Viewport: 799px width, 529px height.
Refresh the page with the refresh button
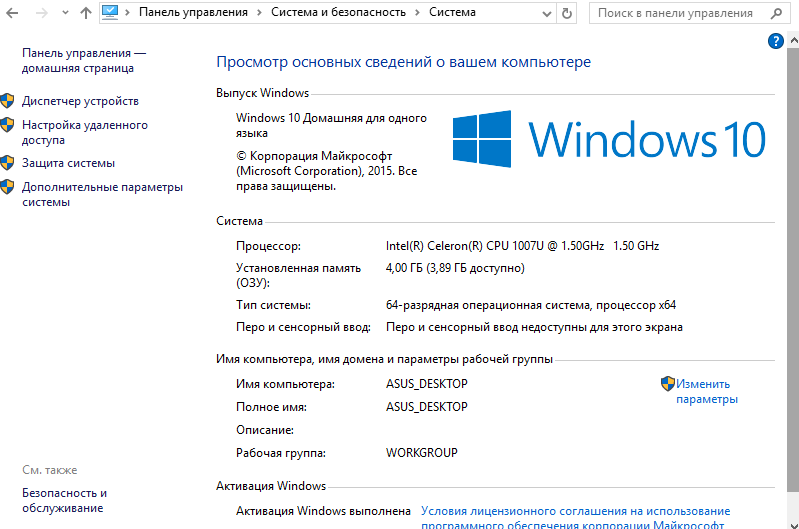coord(567,13)
